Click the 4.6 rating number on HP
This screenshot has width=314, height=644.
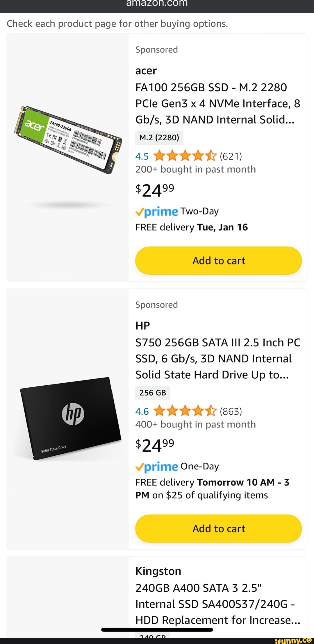click(142, 412)
